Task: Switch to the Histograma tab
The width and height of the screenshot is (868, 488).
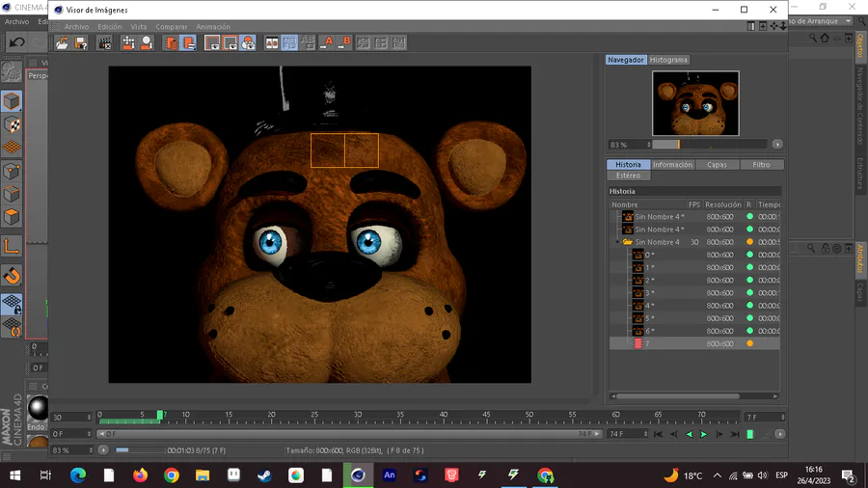Action: [x=668, y=60]
